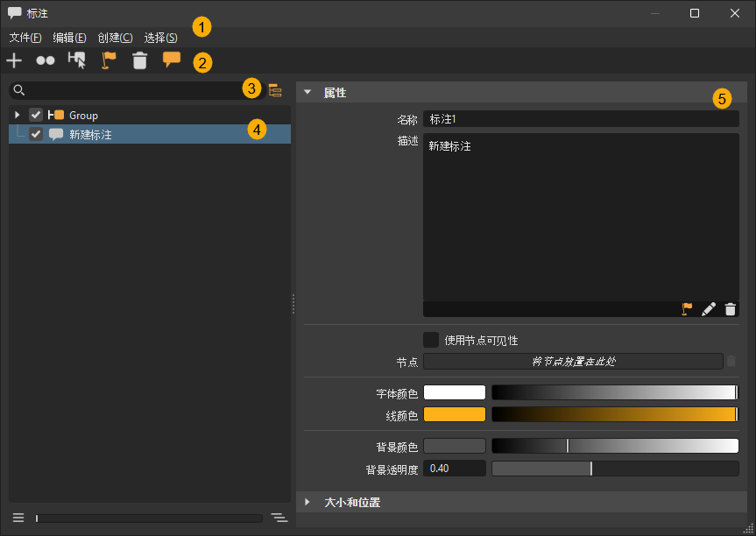Toggle the 新建标注 row checkbox

click(36, 134)
